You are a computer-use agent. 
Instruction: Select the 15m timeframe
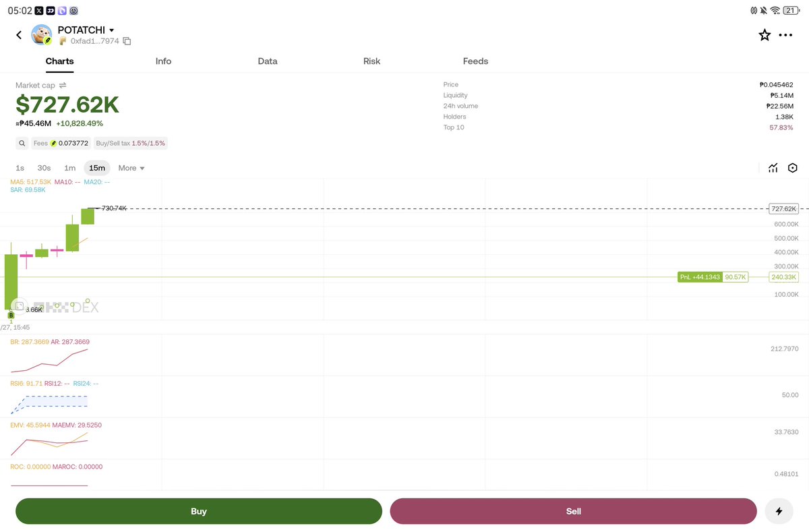point(97,168)
